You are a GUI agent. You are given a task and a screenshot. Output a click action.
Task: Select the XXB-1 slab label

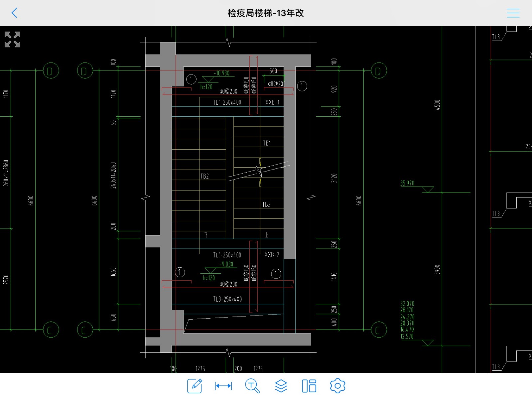[x=272, y=102]
